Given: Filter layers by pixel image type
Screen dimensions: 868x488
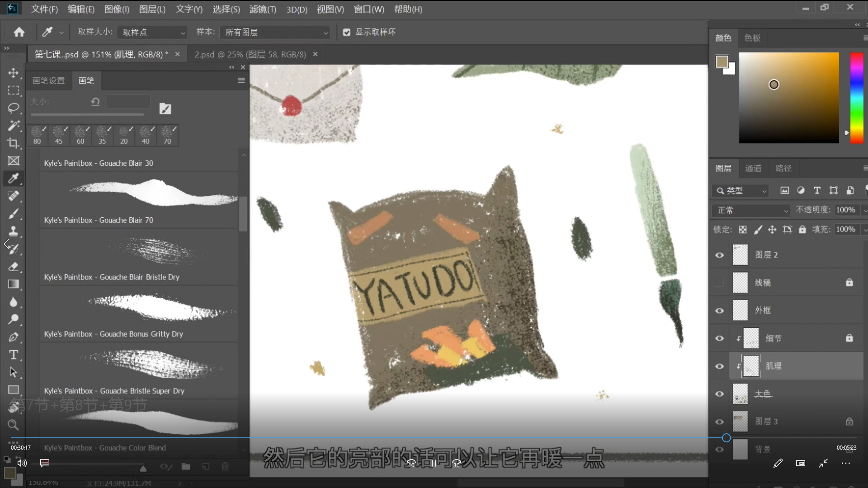Looking at the screenshot, I should click(784, 191).
